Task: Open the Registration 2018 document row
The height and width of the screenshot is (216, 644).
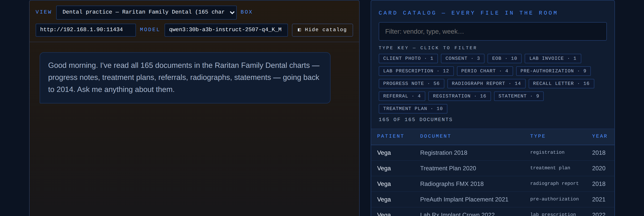Action: point(493,153)
